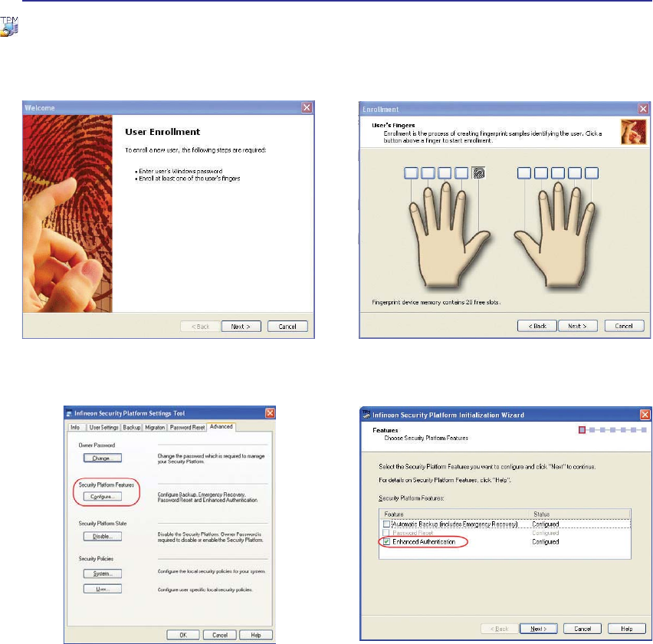Viewport: 653px width, 644px height.
Task: Open the Info tab in Settings Tool
Action: [x=75, y=427]
